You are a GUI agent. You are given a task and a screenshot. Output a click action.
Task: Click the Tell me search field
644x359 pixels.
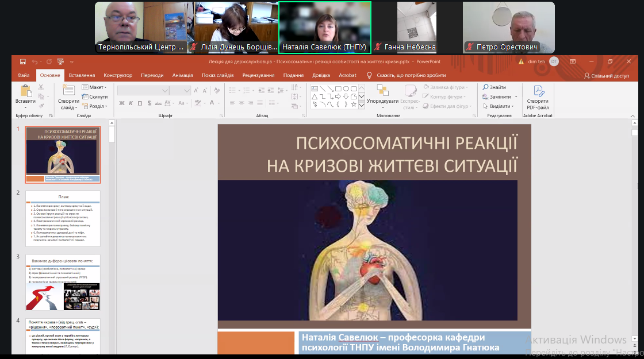tap(411, 75)
